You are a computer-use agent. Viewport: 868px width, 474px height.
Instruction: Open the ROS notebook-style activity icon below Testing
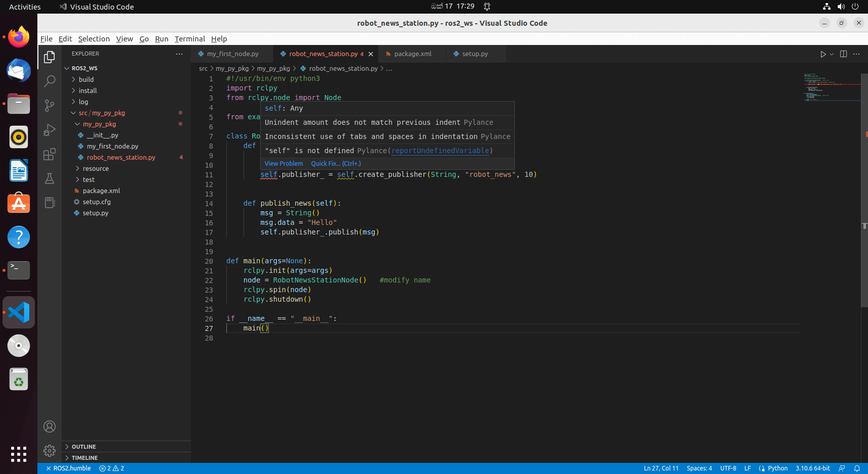(x=50, y=203)
